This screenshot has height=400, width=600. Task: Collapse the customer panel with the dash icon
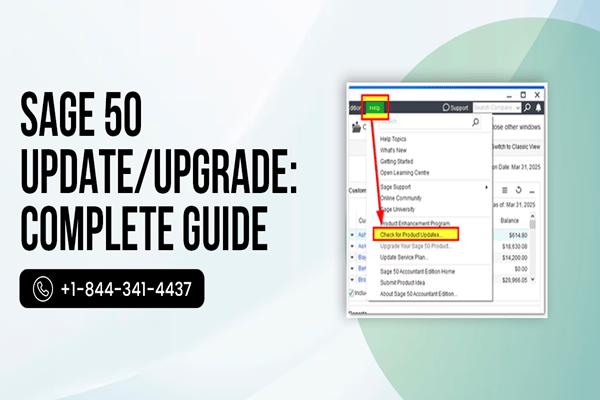point(532,191)
